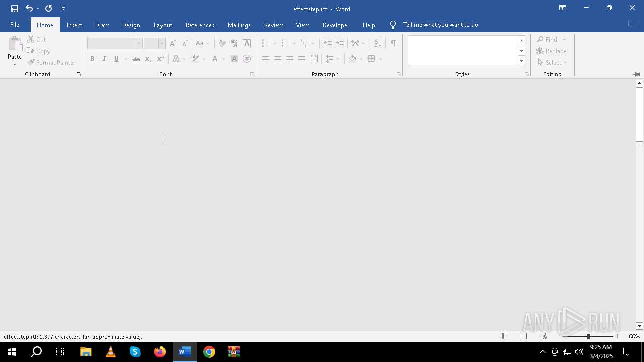Click Increase Font Size icon
This screenshot has height=362, width=644.
173,43
